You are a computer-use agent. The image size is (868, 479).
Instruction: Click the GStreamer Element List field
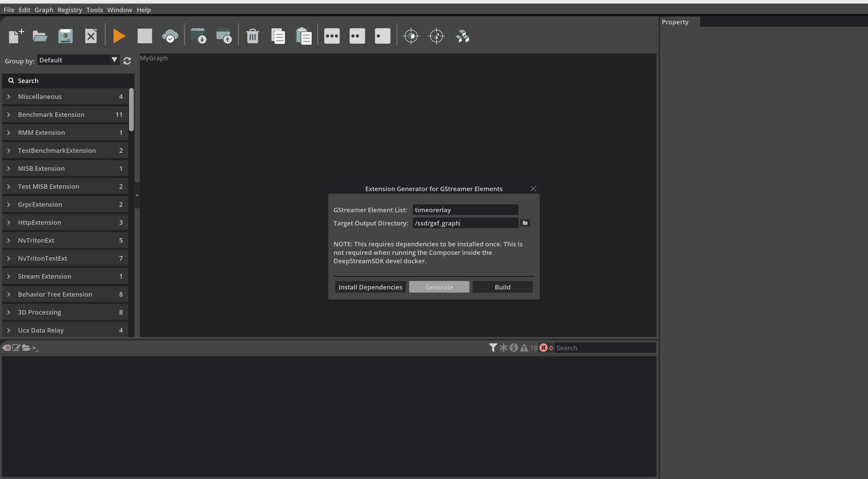pyautogui.click(x=465, y=210)
